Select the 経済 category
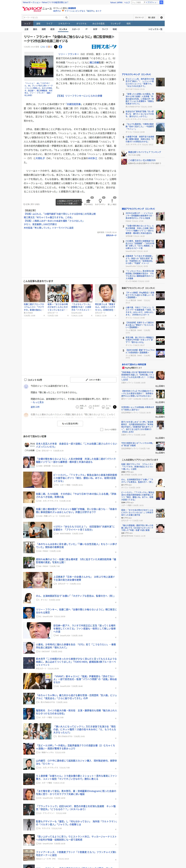Viewport: 186px width, 868px height. pyautogui.click(x=52, y=29)
